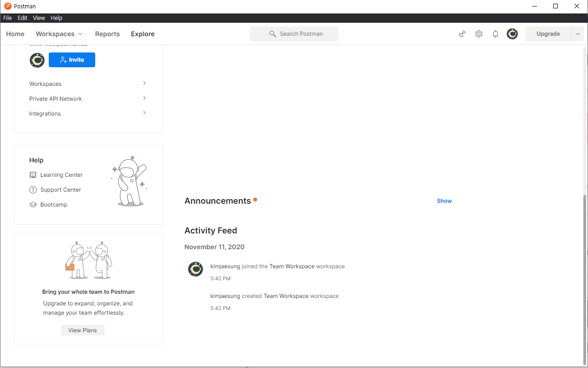Open Team Workspace link in joined entry
Viewport: 588px width, 368px height.
point(292,266)
